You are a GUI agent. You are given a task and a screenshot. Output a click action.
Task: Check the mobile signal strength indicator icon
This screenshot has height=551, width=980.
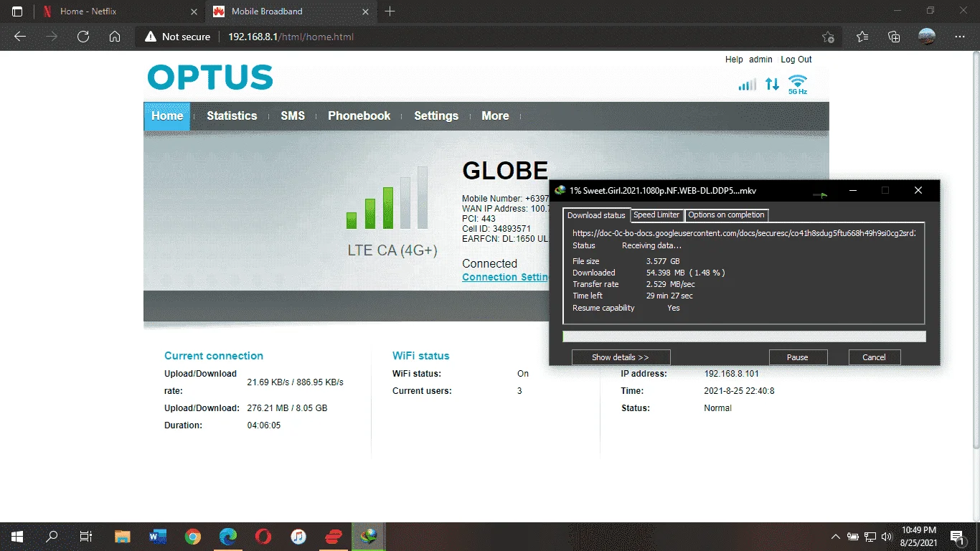748,85
